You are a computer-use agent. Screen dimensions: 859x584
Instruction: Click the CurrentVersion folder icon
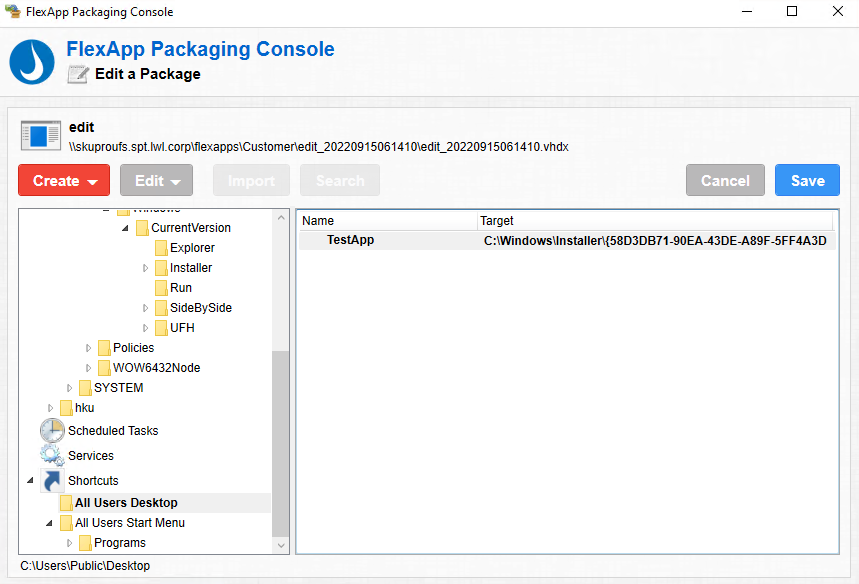tap(142, 228)
